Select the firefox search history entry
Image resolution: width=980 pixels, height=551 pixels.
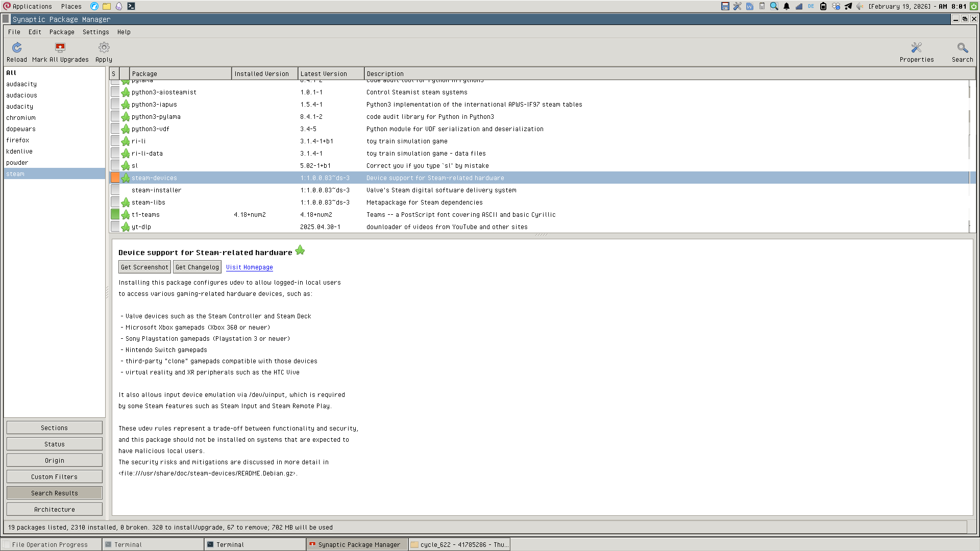(18, 140)
